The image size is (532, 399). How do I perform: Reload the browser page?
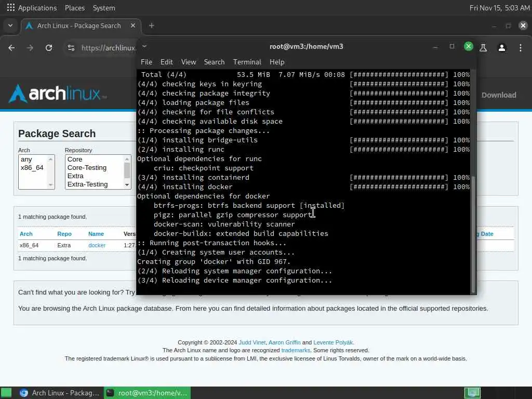tap(49, 48)
